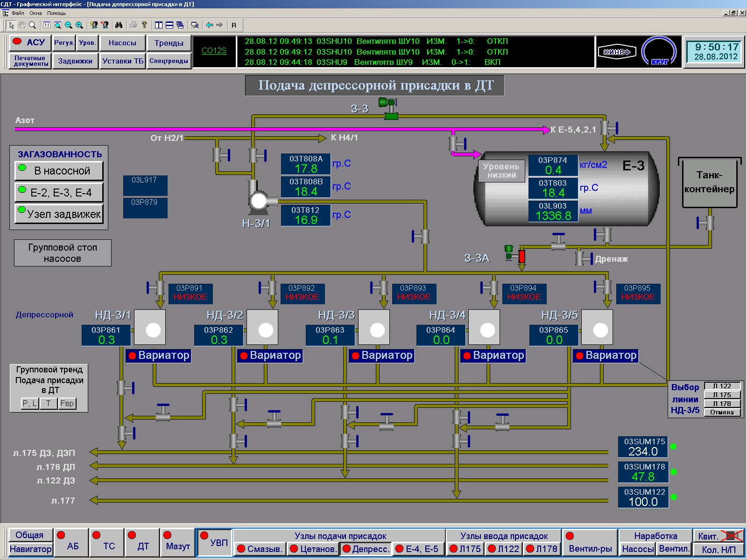Open the Л175 additive input node

pos(465,549)
